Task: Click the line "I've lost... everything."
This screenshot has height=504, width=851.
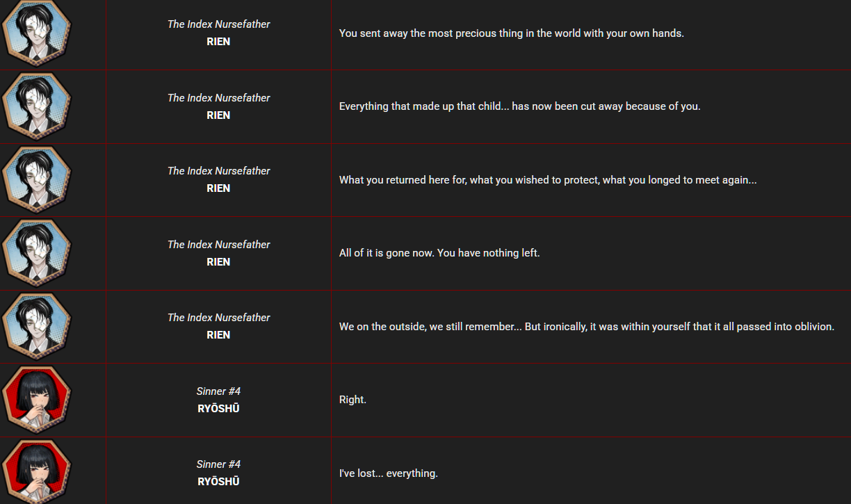Action: (x=388, y=473)
